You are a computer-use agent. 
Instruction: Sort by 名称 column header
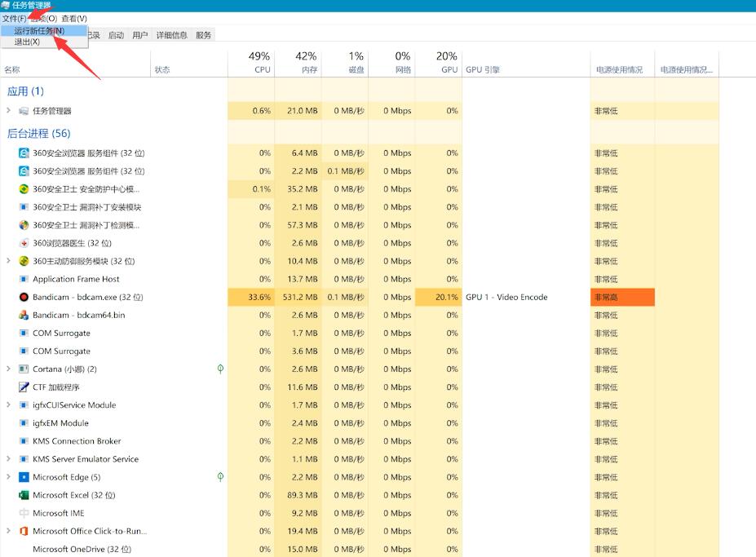76,63
